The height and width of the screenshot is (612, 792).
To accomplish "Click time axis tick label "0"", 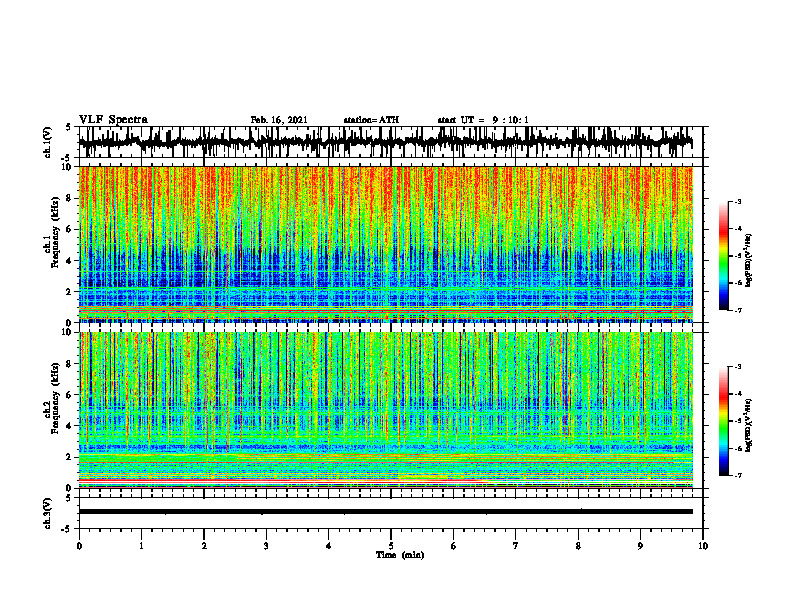I will tap(79, 546).
